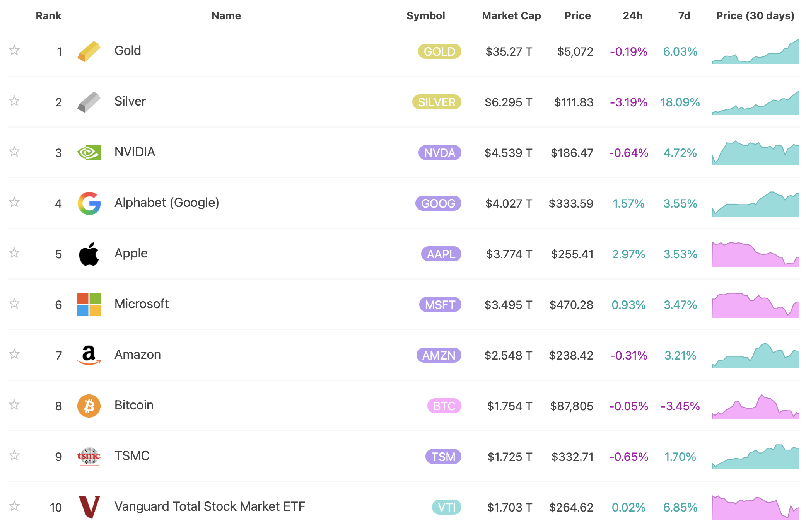Screen dimensions: 806x532
Task: Open Silver's 30-day price chart
Action: pos(755,102)
